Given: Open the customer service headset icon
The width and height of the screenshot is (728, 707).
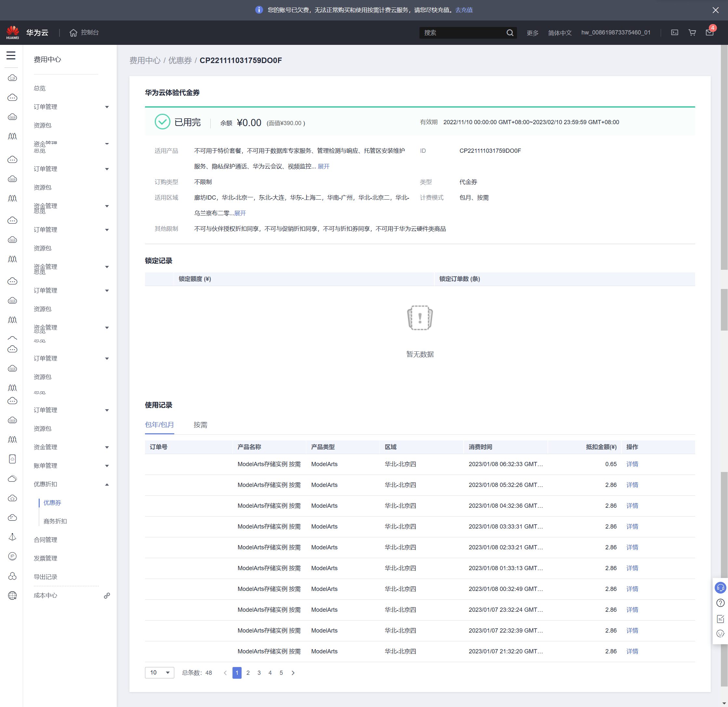Looking at the screenshot, I should pyautogui.click(x=720, y=588).
